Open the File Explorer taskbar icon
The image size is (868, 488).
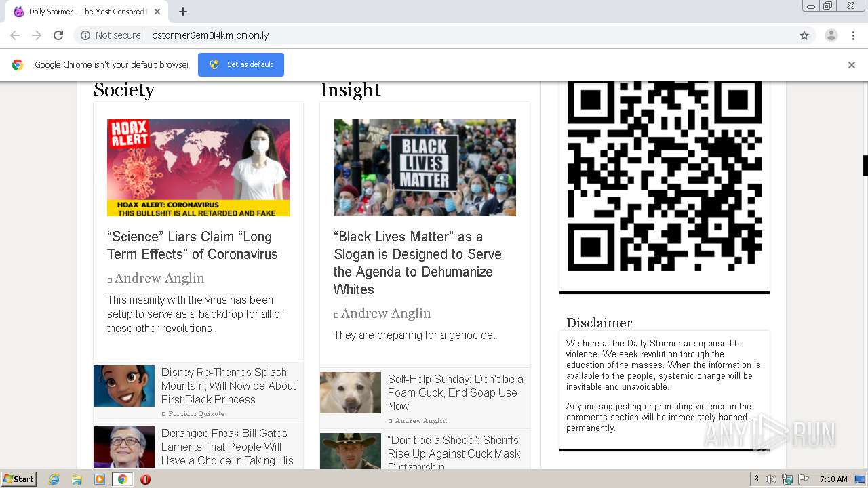[x=77, y=479]
